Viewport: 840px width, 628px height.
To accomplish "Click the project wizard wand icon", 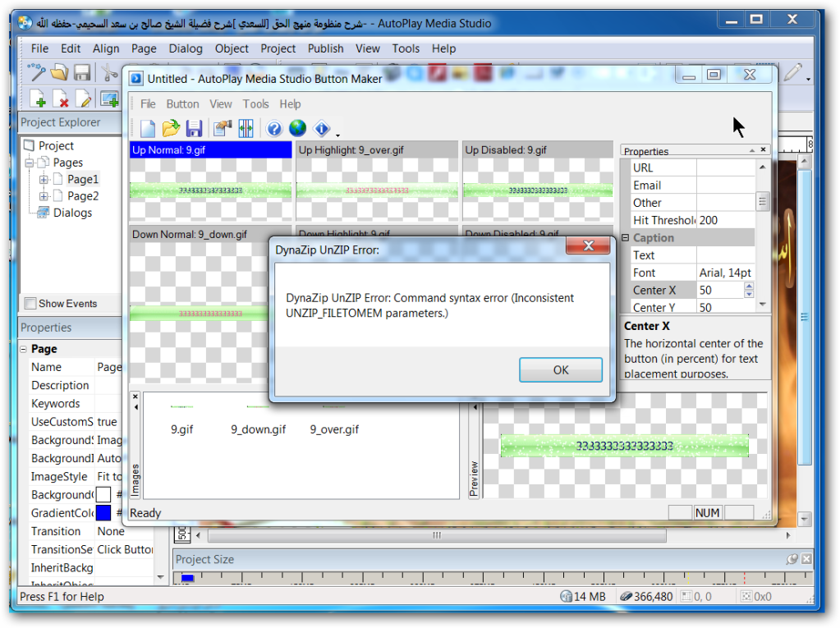I will point(37,72).
